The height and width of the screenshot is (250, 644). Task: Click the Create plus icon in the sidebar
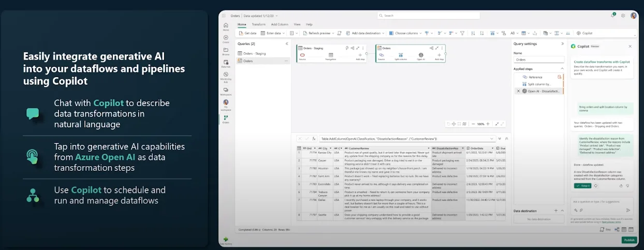click(226, 38)
